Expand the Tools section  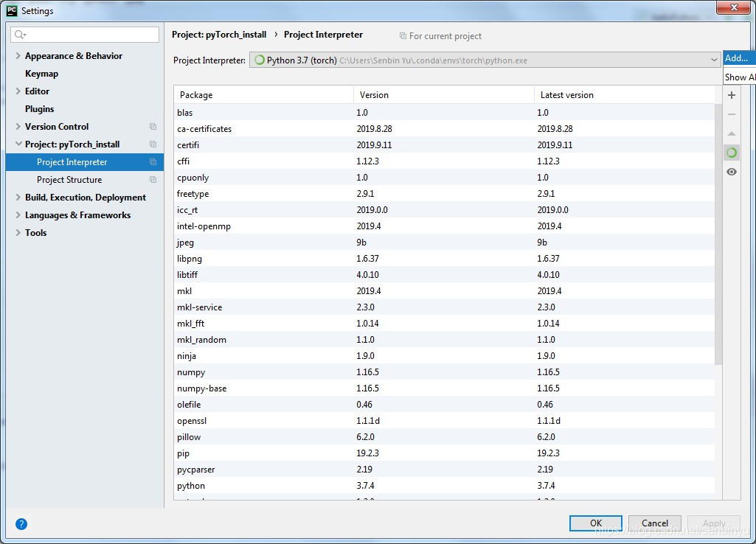[x=18, y=233]
